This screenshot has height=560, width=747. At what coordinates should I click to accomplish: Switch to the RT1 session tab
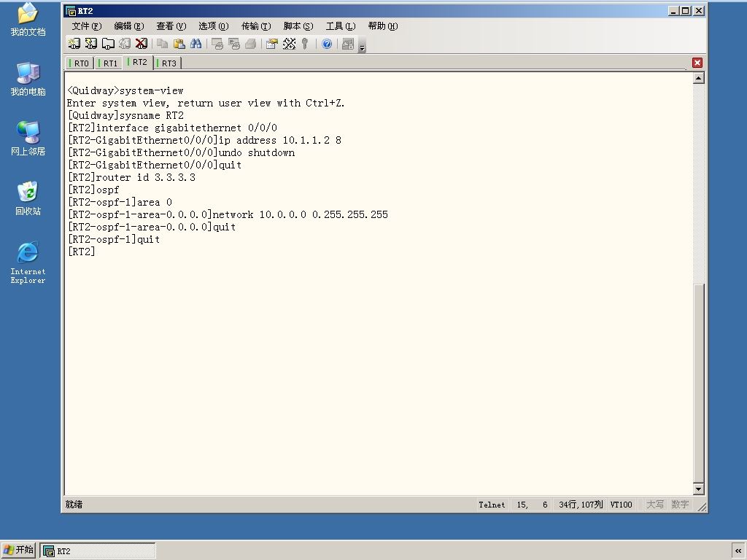108,63
